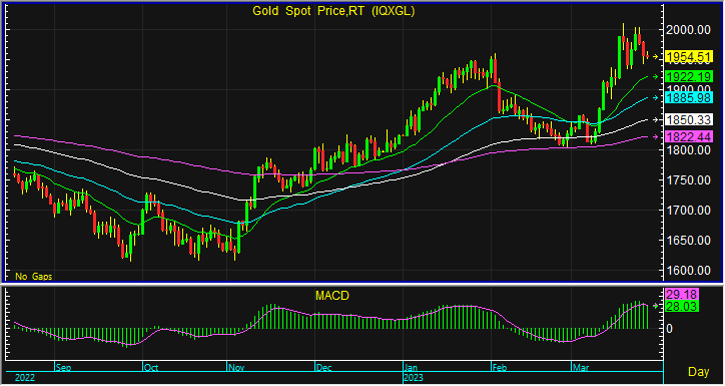Click the green arrow beside 1922.19
Image resolution: width=725 pixels, height=386 pixels.
coord(655,77)
